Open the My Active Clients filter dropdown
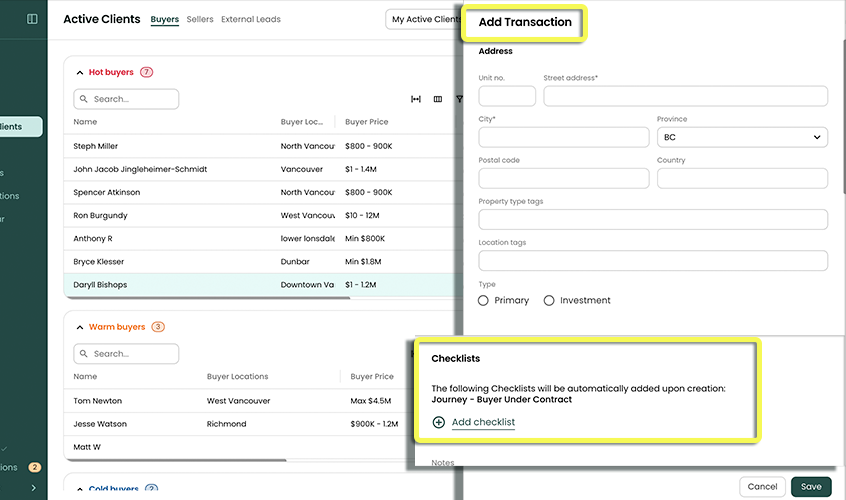The height and width of the screenshot is (500, 846). coord(423,19)
